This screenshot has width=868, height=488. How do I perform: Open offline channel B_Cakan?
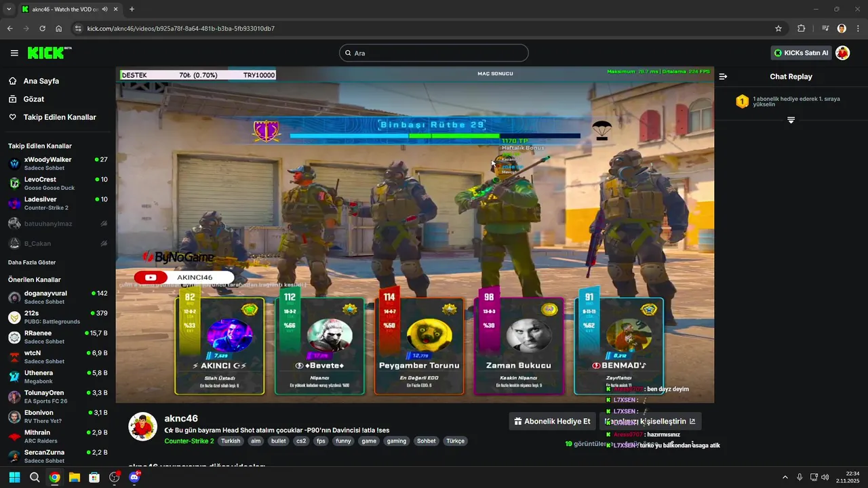point(58,243)
